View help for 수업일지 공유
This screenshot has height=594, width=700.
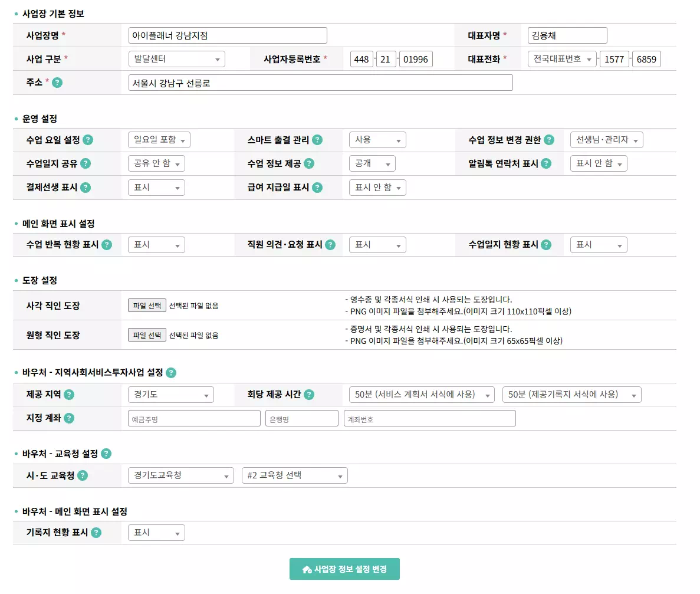(x=87, y=163)
